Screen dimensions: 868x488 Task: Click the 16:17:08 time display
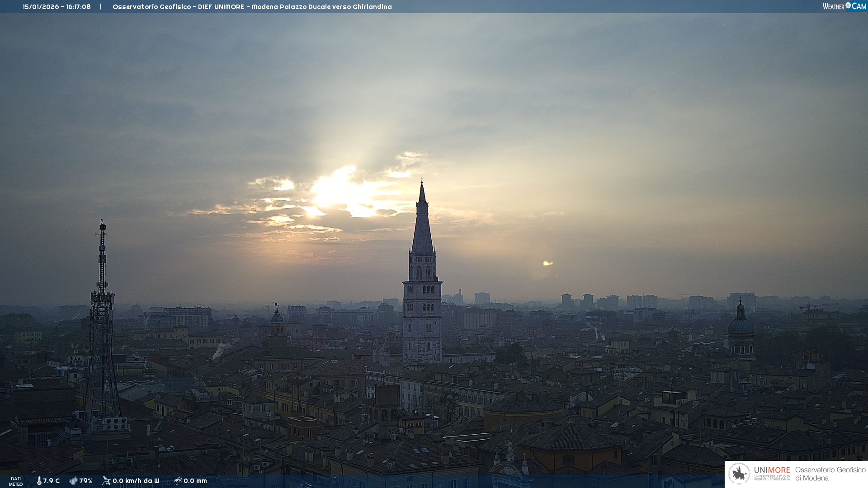click(x=78, y=7)
